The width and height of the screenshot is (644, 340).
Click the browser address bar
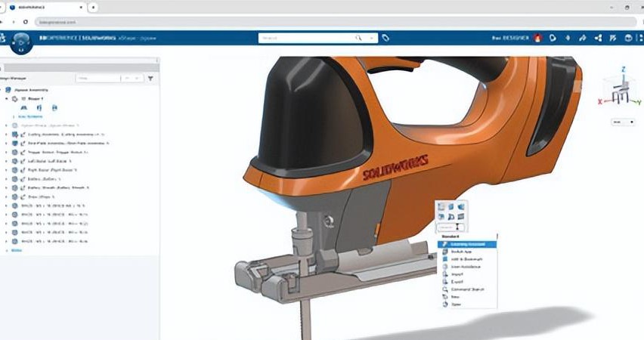[x=335, y=22]
